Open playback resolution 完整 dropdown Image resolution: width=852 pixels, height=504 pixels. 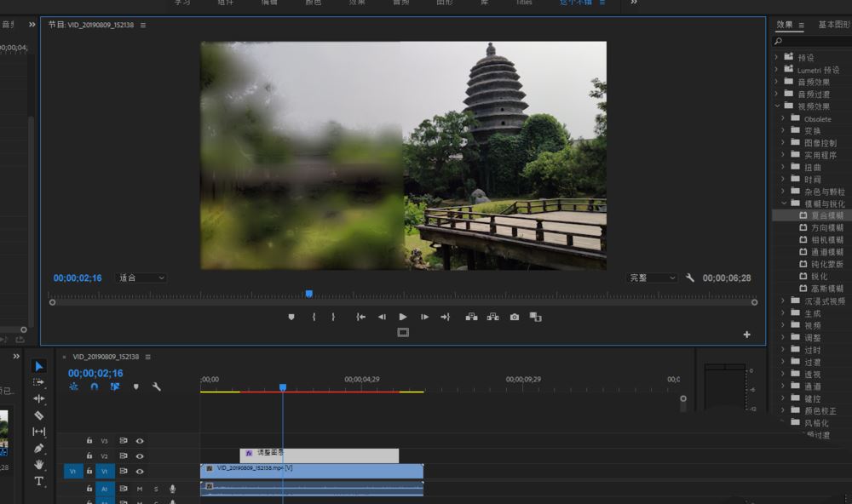(x=652, y=278)
